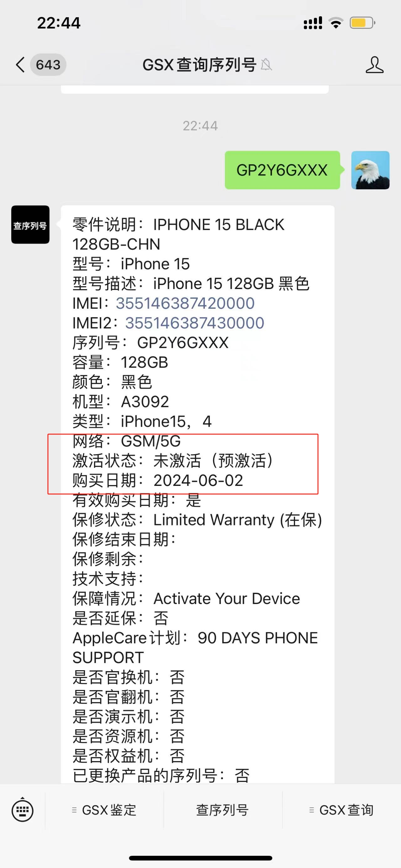Tap the eagle avatar picture
This screenshot has height=868, width=401.
370,170
